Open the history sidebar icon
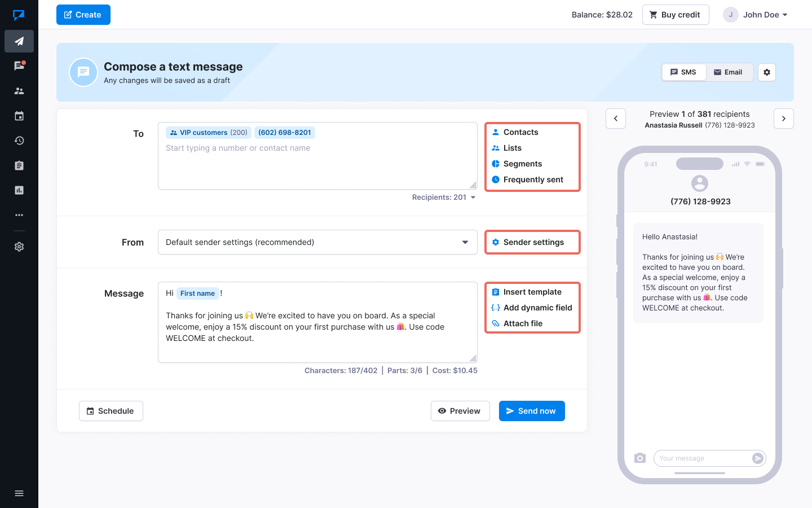 pos(19,141)
